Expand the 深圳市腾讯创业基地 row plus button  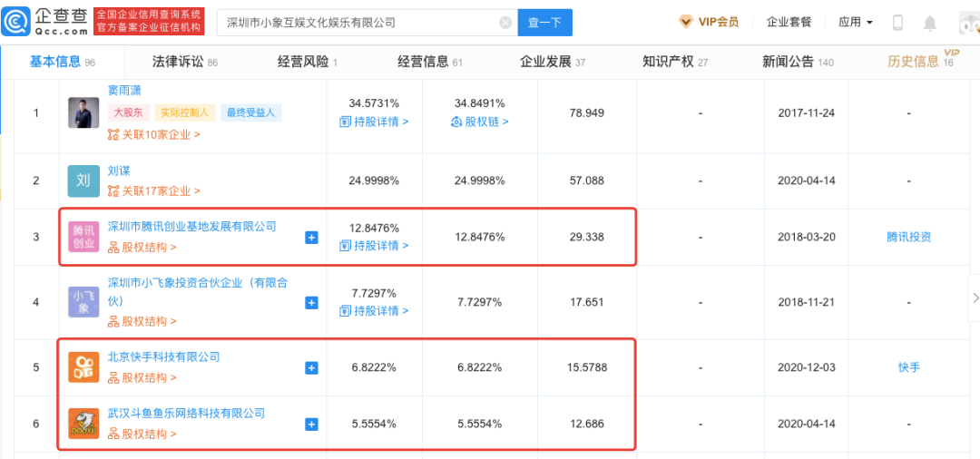pyautogui.click(x=311, y=238)
